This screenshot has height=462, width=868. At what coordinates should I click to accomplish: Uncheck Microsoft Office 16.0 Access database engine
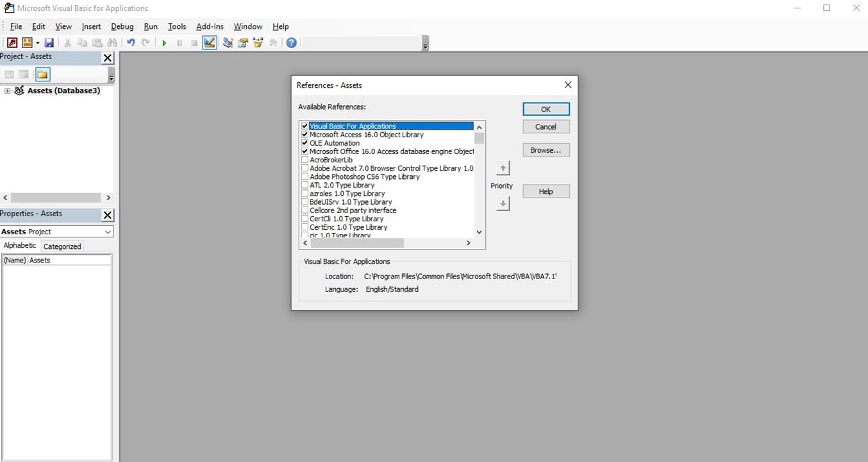point(305,151)
